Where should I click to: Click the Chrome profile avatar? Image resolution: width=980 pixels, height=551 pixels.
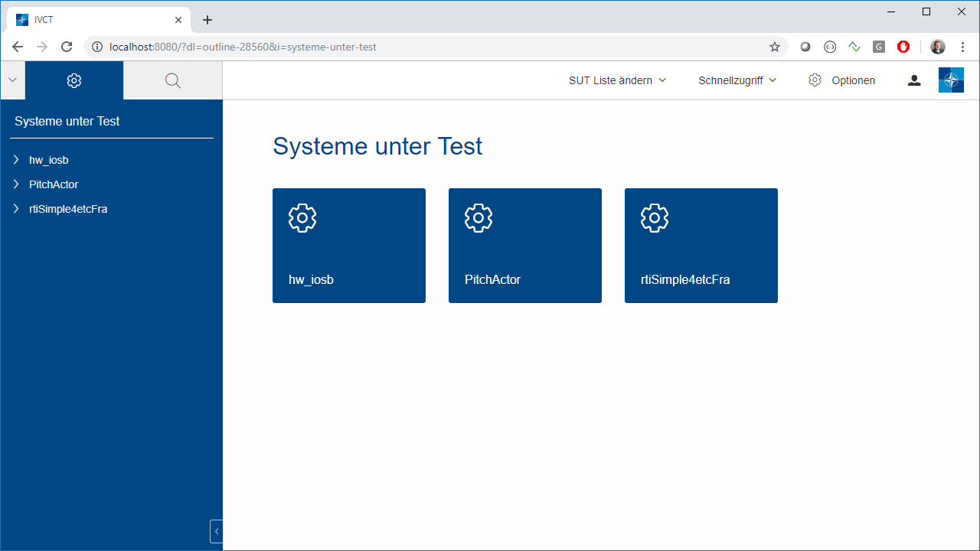click(x=938, y=47)
